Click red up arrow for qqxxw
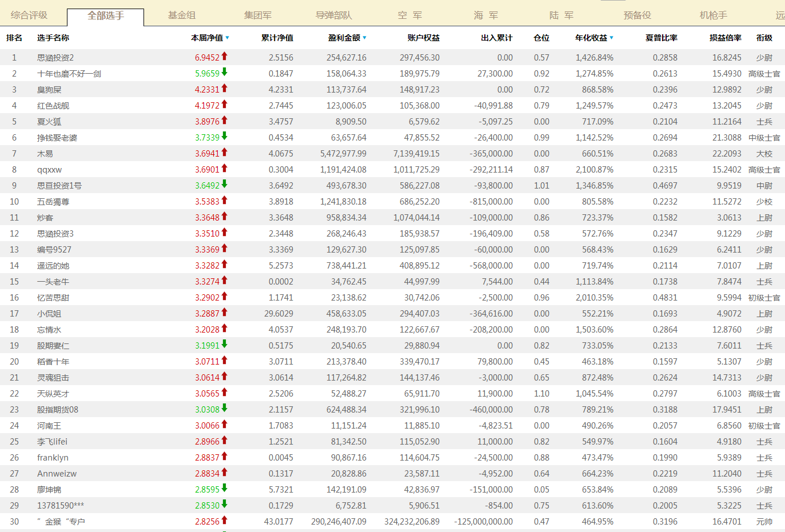The width and height of the screenshot is (785, 532). [x=225, y=168]
